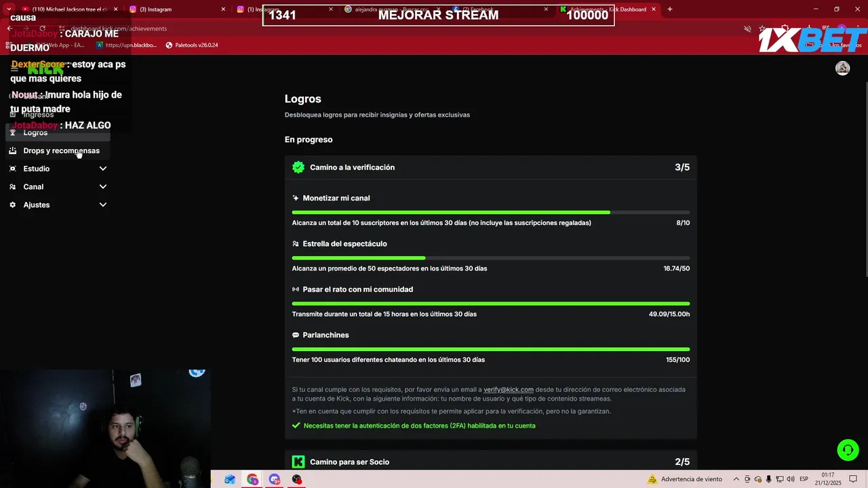Open Chrome from the taskbar
This screenshot has width=868, height=488.
tap(252, 479)
